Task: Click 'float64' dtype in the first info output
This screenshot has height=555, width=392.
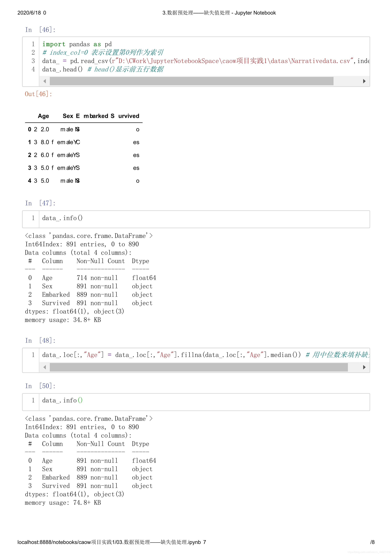Action: pyautogui.click(x=144, y=278)
